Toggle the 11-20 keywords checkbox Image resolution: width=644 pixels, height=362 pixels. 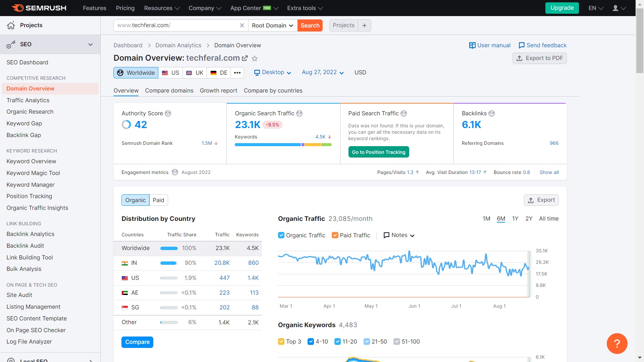[337, 342]
